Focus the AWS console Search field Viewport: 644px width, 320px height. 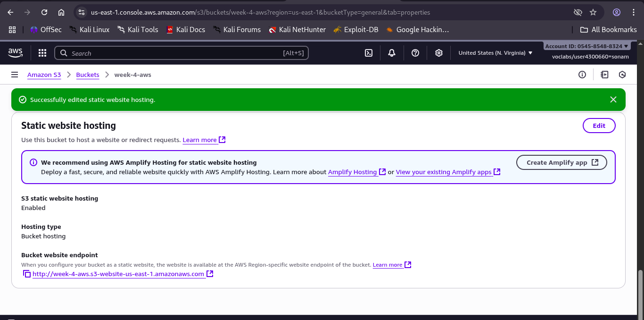[x=182, y=53]
